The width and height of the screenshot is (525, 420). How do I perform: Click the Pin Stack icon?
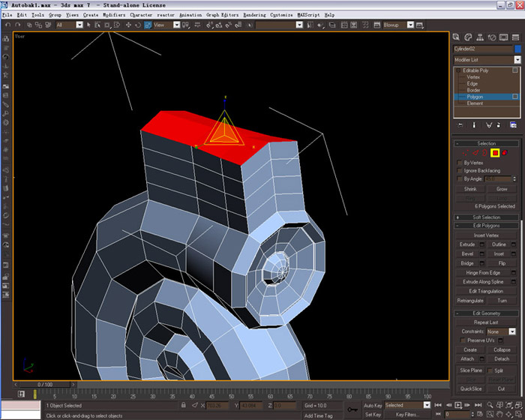pyautogui.click(x=460, y=125)
